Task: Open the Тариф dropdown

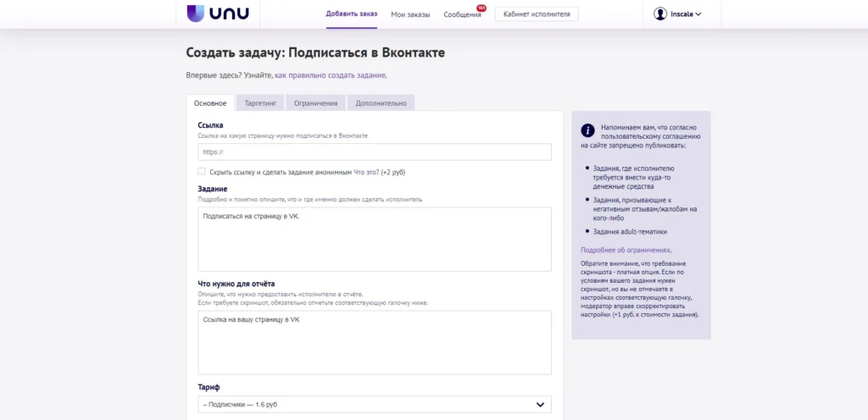Action: point(375,405)
